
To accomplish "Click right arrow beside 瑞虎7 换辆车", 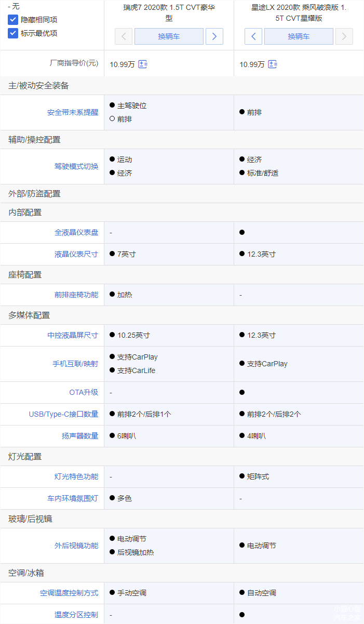I will [214, 36].
